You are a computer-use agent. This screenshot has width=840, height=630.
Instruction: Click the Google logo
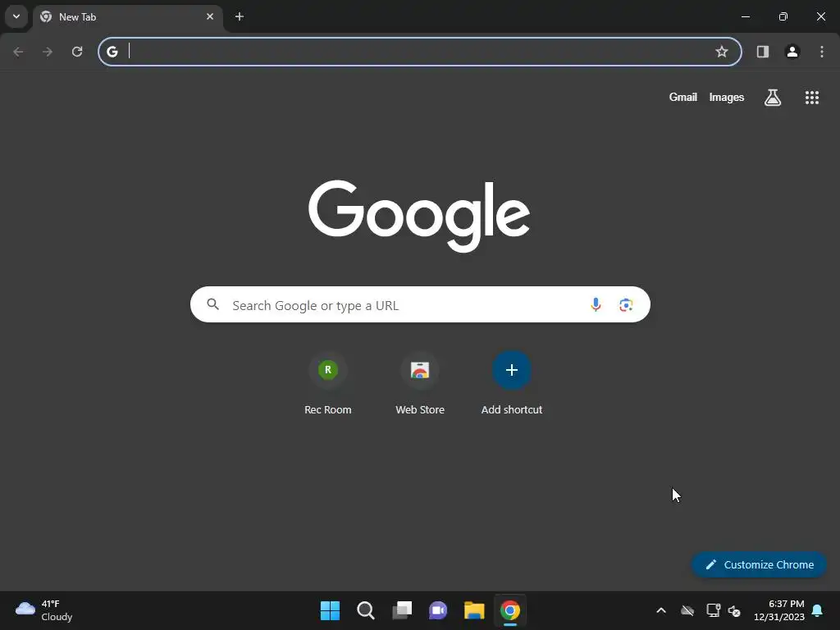pyautogui.click(x=419, y=216)
